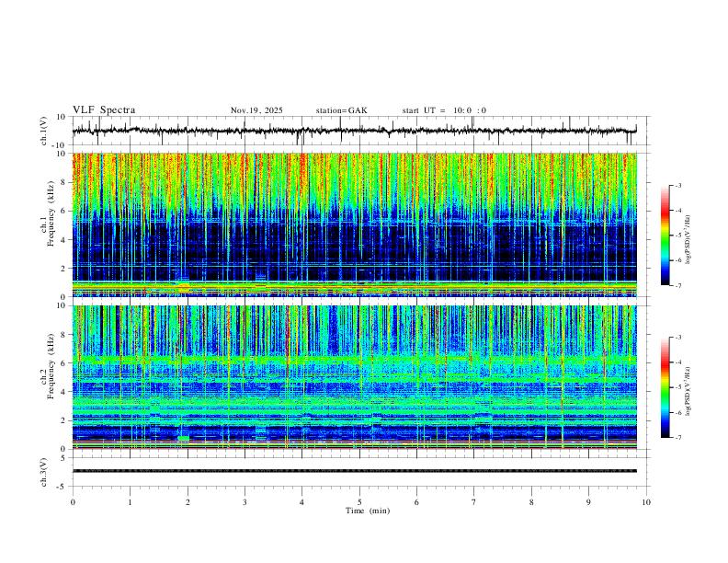Click time axis tick label '9'

click(x=588, y=502)
